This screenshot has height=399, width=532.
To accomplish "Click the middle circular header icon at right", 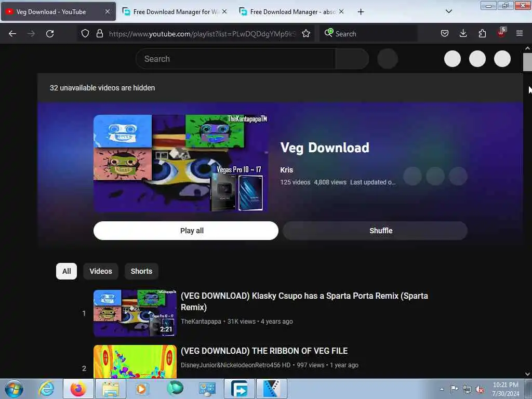I will pyautogui.click(x=477, y=59).
